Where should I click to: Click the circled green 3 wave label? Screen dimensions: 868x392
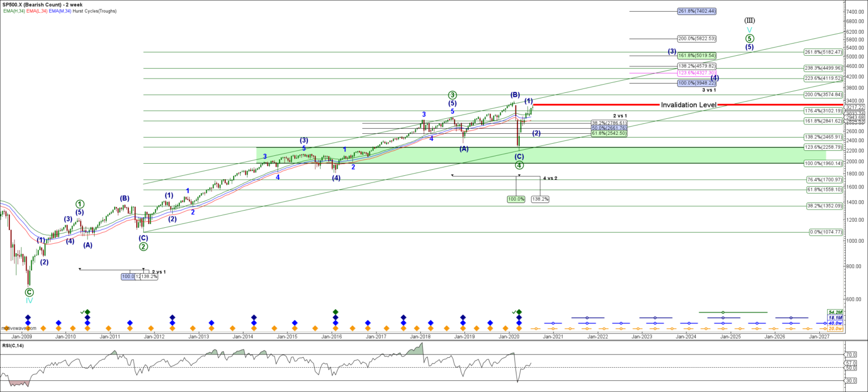coord(452,95)
